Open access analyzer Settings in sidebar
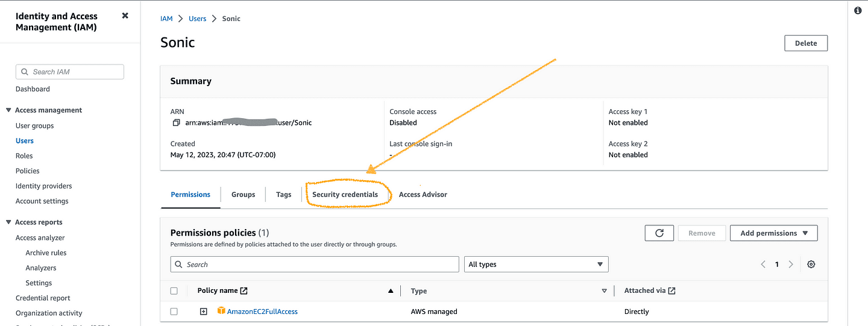 39,283
